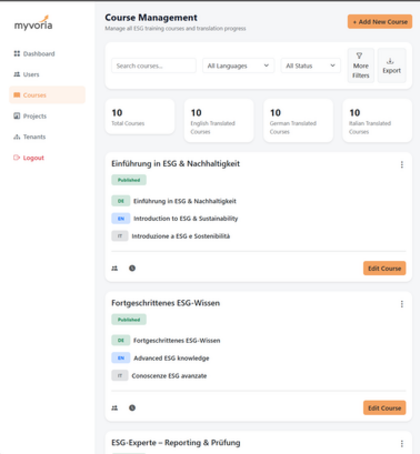The image size is (420, 454).
Task: Open the Tenants section
Action: [x=29, y=137]
